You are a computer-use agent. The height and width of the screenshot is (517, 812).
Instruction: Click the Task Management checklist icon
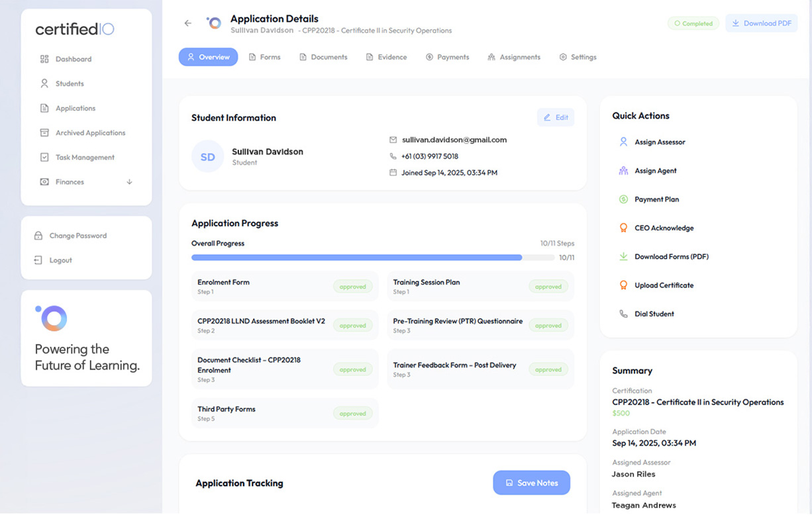click(x=44, y=158)
